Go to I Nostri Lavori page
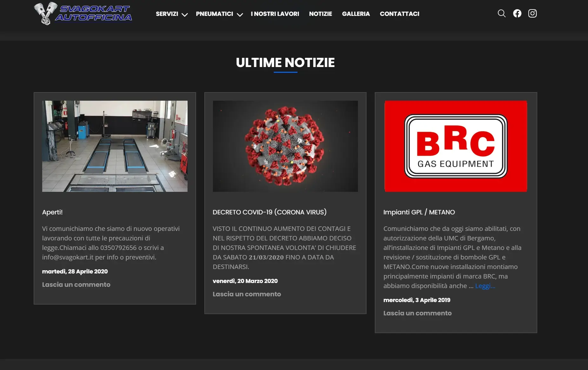The image size is (588, 370). click(x=275, y=14)
